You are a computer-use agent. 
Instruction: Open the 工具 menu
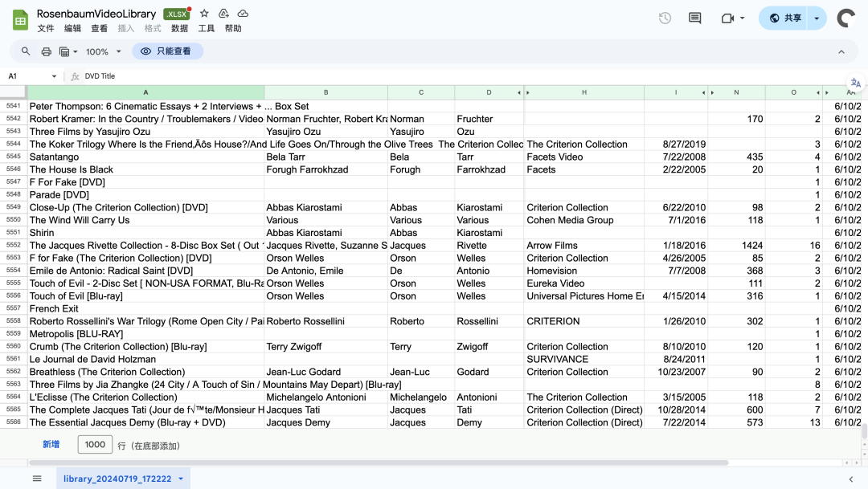coord(207,28)
